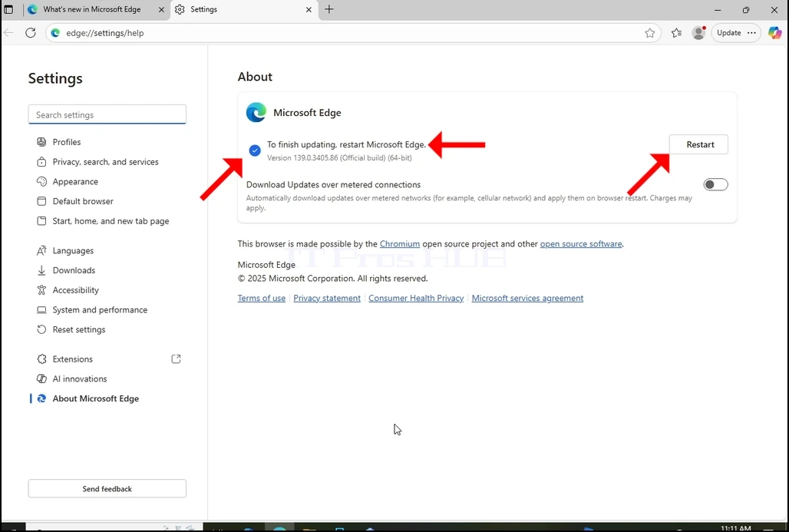The image size is (789, 532).
Task: Open Consumer Health Privacy link
Action: point(416,298)
